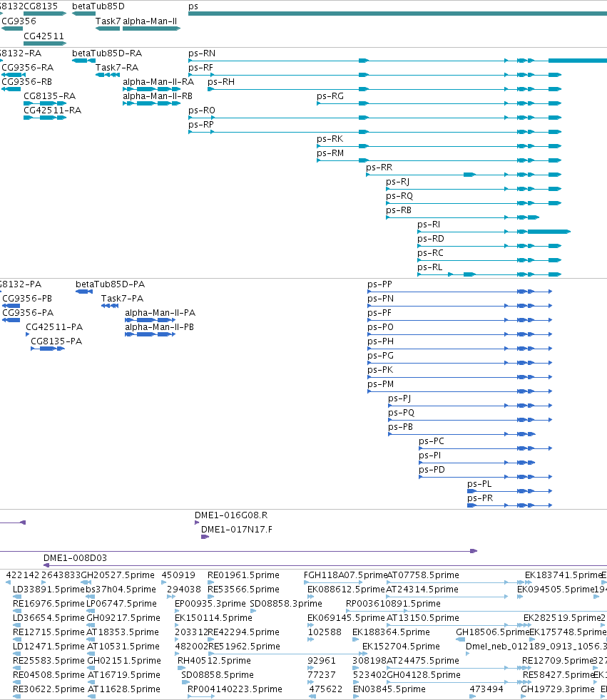607x700 pixels.
Task: Select transcript ps-RB
Action: pyautogui.click(x=399, y=210)
